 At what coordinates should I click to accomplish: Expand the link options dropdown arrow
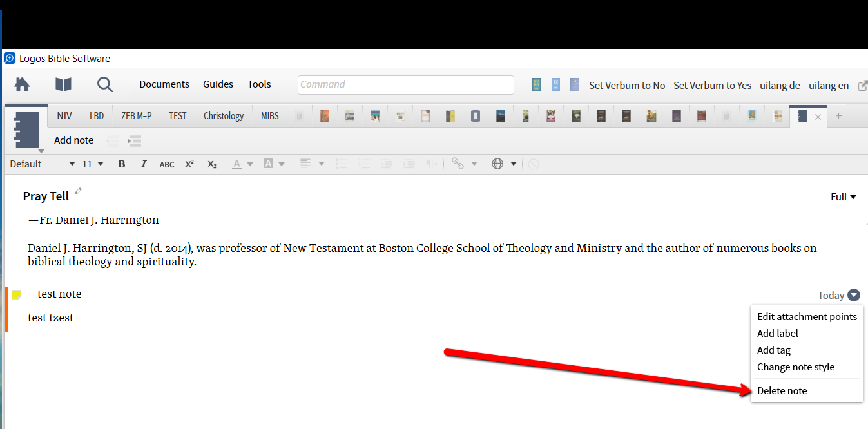point(474,164)
